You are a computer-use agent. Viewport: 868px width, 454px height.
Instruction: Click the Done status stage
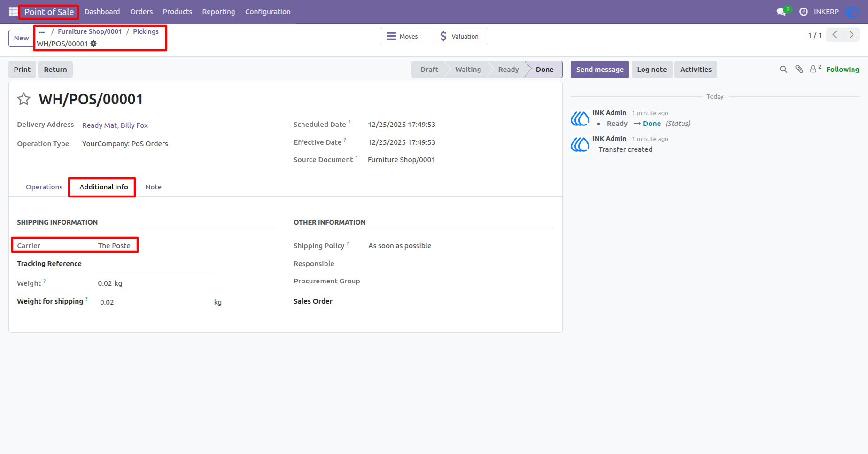point(544,70)
